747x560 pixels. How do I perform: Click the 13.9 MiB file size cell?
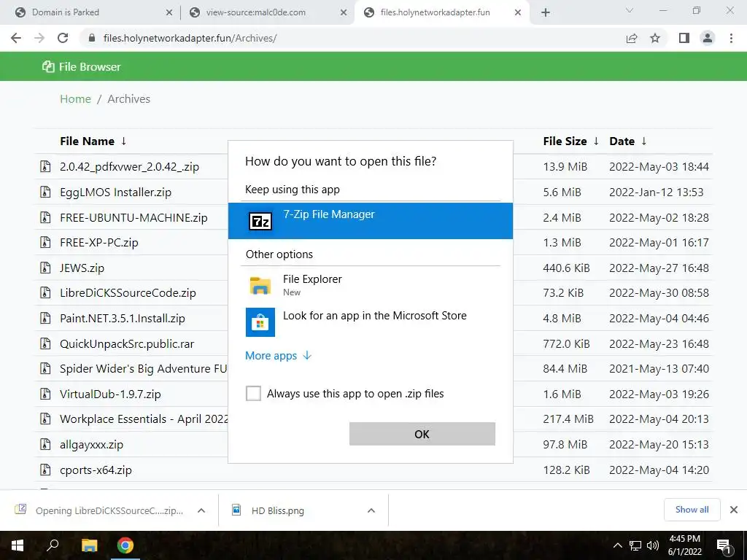[x=565, y=167]
